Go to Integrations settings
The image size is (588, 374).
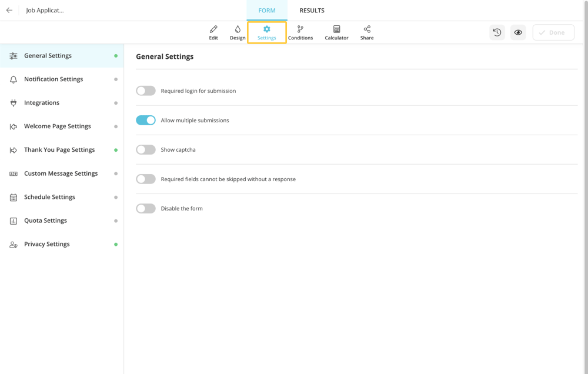click(42, 103)
